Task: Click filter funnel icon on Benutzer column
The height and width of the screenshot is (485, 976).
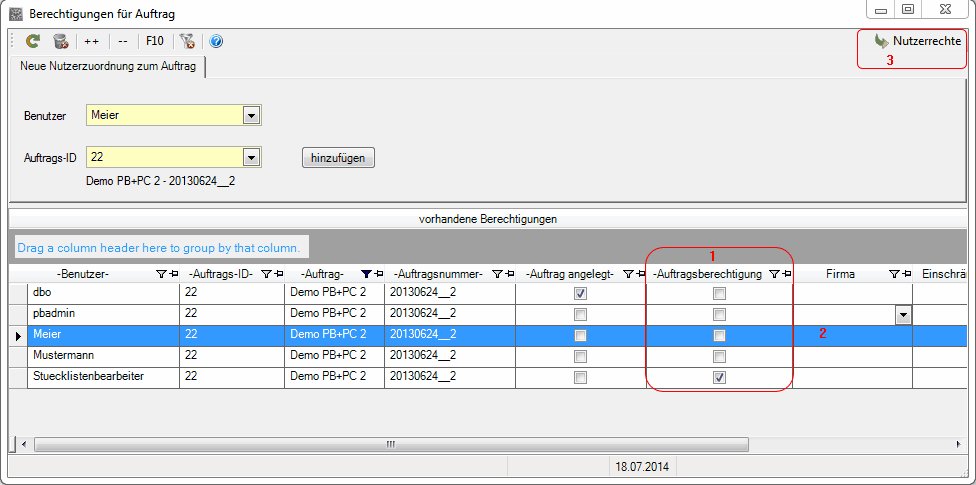Action: click(161, 274)
